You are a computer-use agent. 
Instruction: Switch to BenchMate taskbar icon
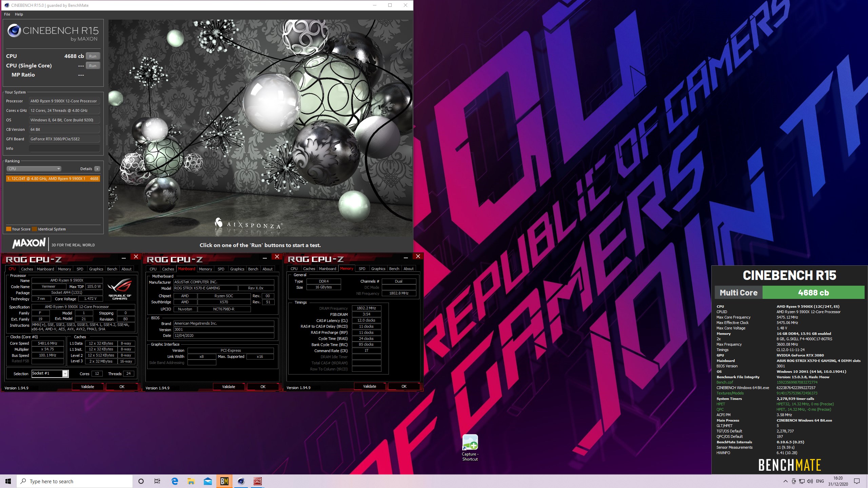(224, 481)
